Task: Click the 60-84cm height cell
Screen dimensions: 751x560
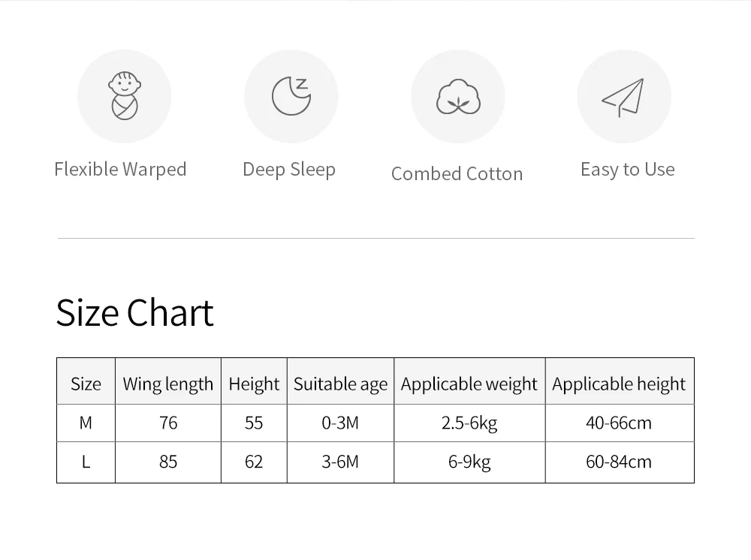Action: (620, 462)
